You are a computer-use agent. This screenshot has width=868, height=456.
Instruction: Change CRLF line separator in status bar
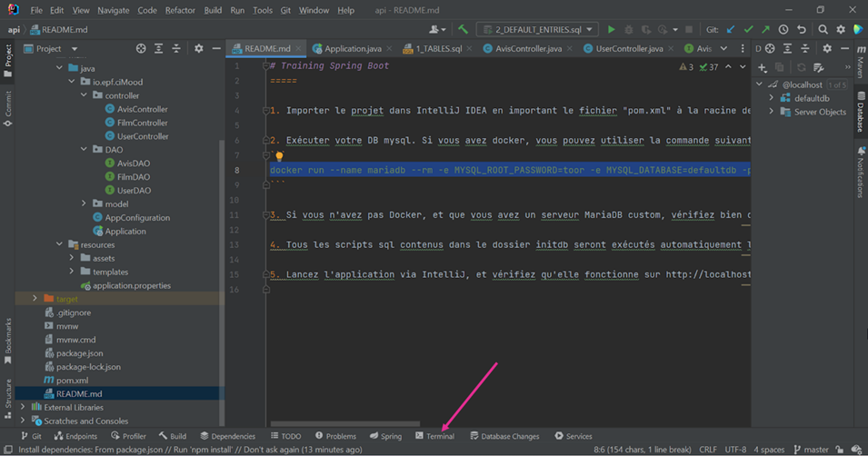[x=708, y=450]
